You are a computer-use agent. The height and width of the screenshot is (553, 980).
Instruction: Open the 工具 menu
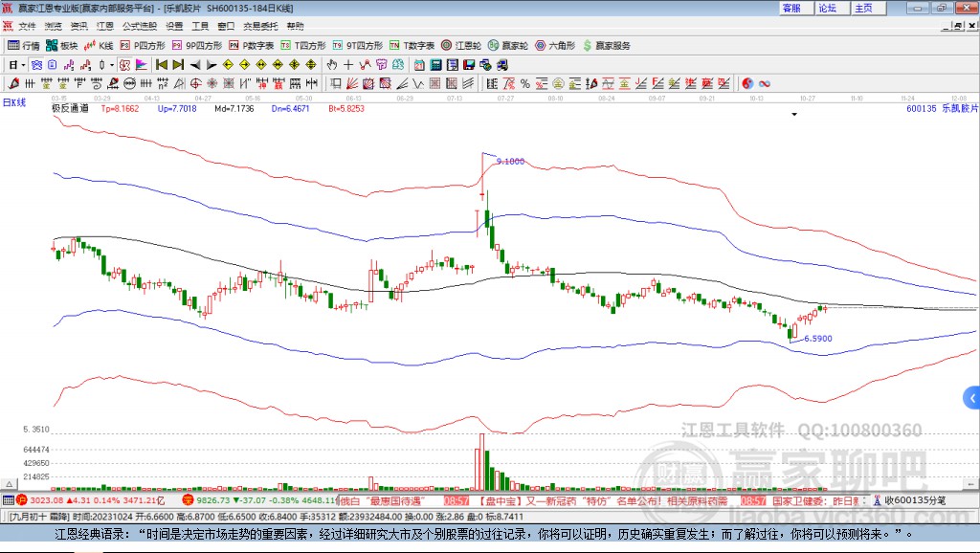tap(200, 26)
